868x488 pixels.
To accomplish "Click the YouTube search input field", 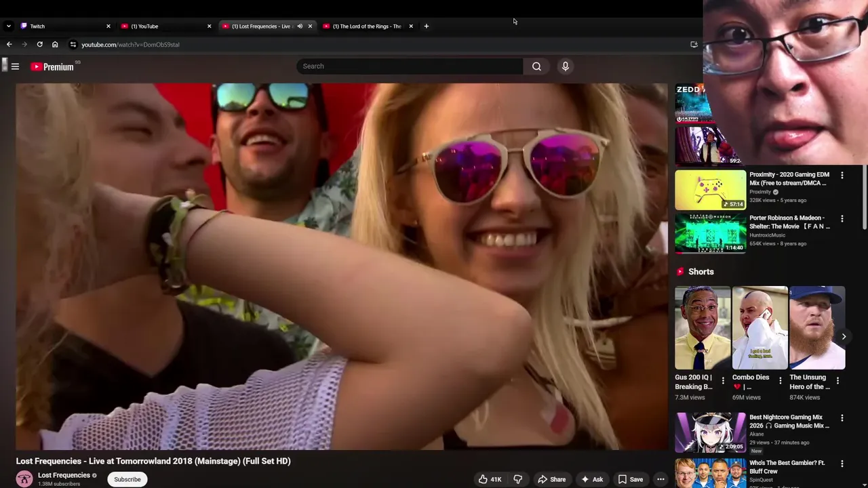I will point(410,66).
